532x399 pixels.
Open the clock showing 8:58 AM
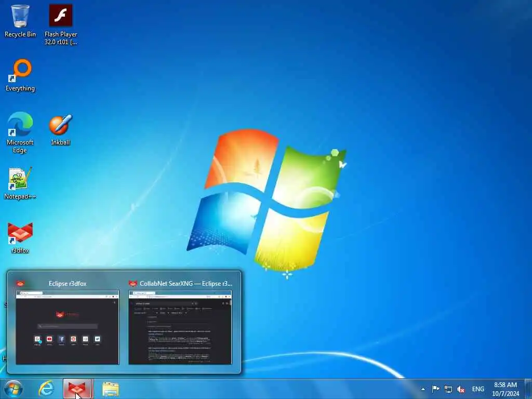(x=506, y=389)
